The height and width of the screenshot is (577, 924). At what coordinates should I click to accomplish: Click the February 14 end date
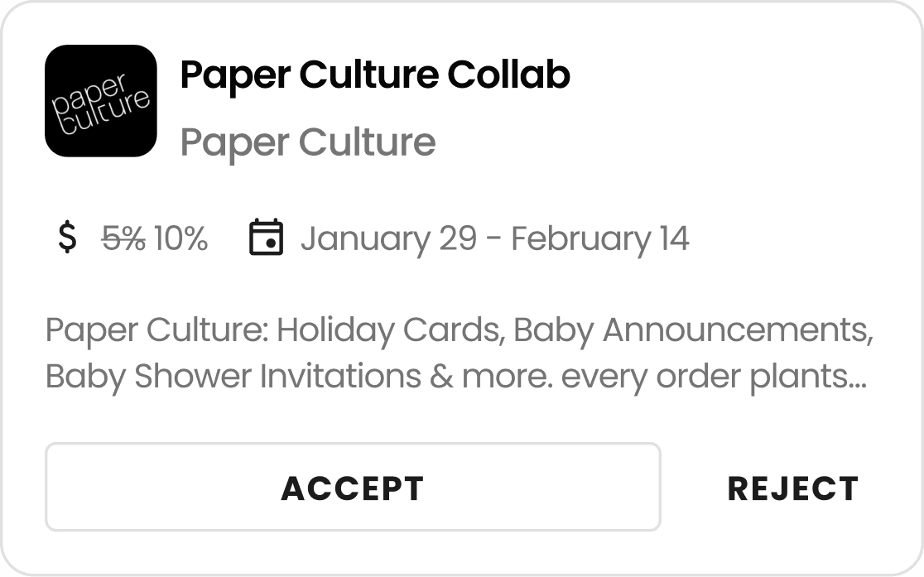point(599,239)
